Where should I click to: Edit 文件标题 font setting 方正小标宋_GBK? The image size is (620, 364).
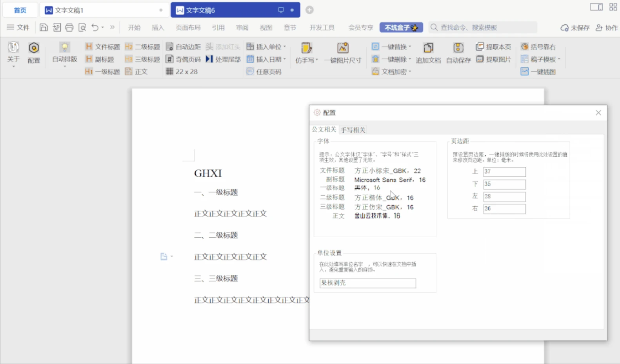(x=387, y=171)
